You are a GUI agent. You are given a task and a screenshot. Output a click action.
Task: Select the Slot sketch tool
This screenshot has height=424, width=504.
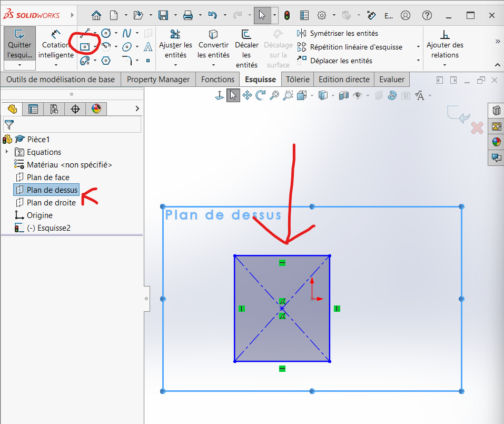(x=85, y=61)
